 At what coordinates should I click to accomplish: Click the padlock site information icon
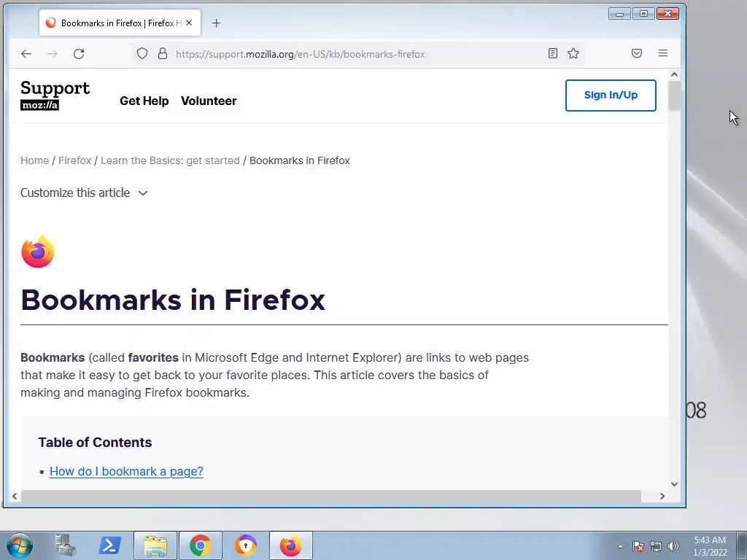(163, 53)
